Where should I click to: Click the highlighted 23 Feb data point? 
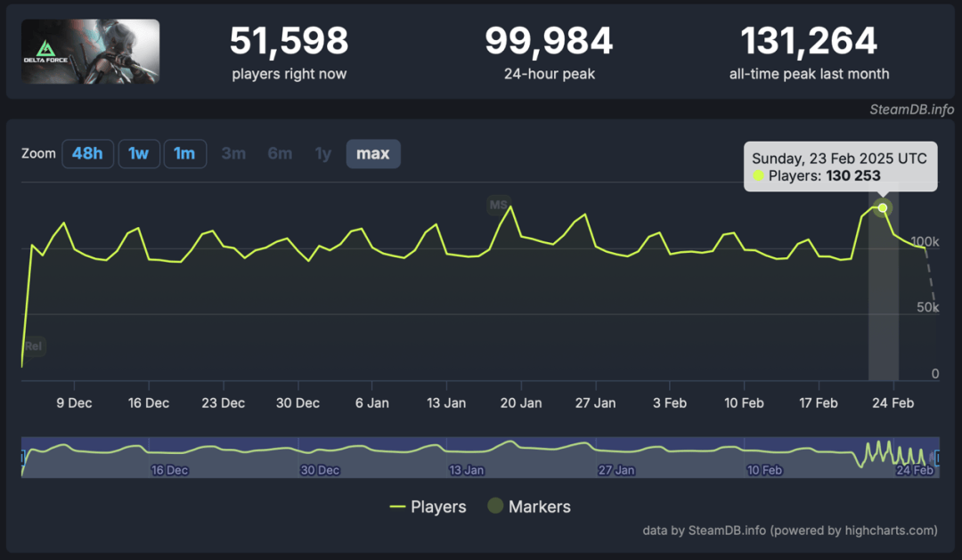pyautogui.click(x=882, y=208)
